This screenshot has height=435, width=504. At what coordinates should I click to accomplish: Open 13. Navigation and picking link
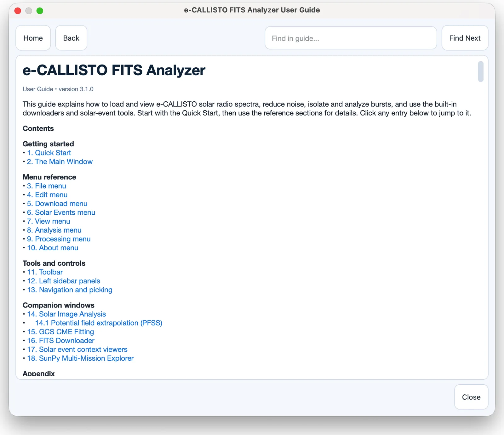click(70, 290)
